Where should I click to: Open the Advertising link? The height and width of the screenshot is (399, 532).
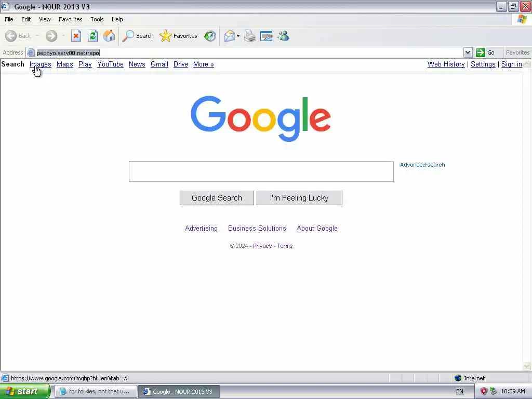(201, 229)
